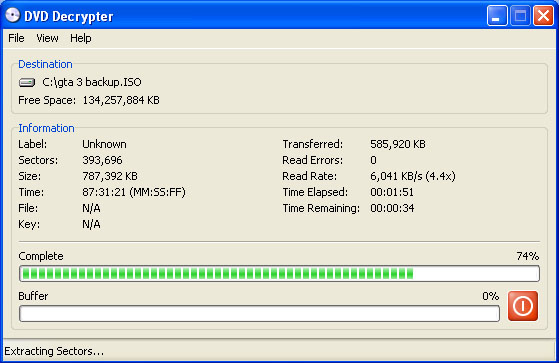Click the 74% complete percentage
This screenshot has height=363, width=559.
pos(528,256)
